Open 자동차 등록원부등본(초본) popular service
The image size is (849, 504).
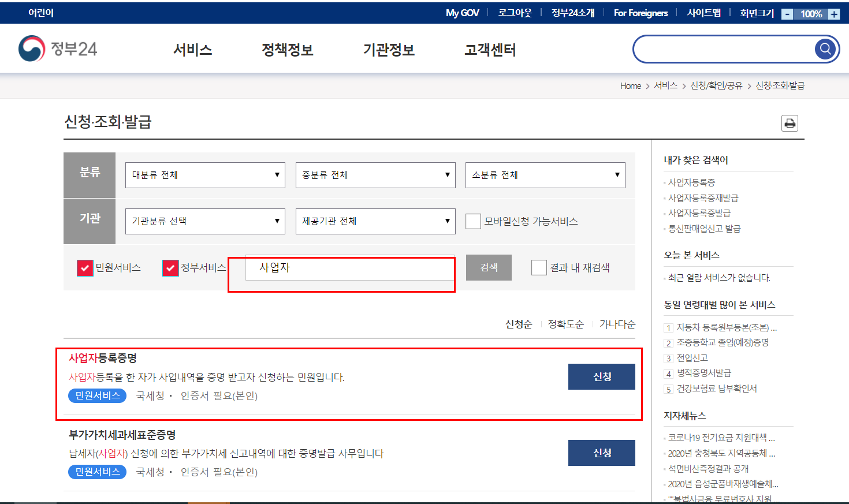[x=727, y=327]
